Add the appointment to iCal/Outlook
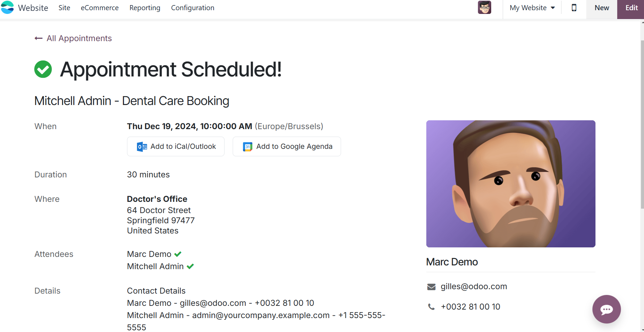Screen dimensions: 644x332 (176, 146)
